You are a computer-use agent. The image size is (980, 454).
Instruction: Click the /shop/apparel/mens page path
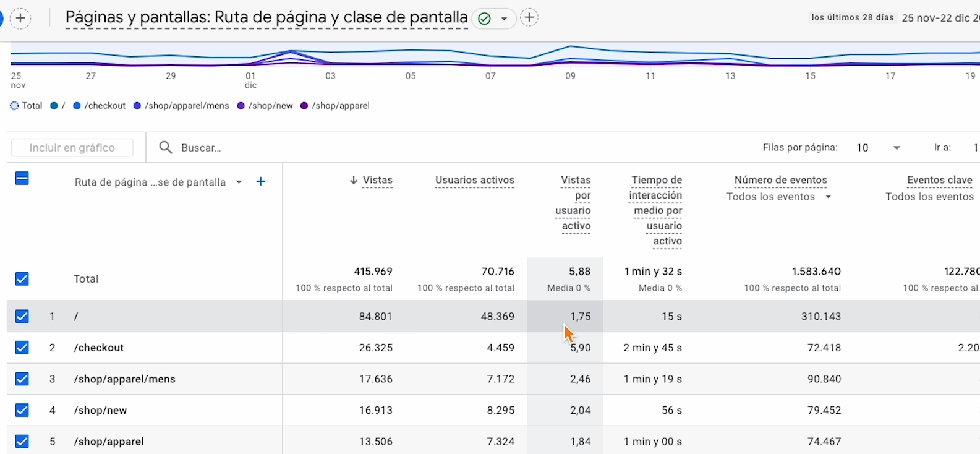[124, 379]
